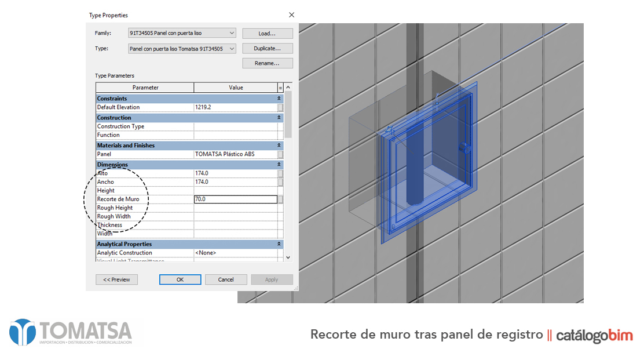644x356 pixels.
Task: Edit the Recorte de Muro value field
Action: coord(235,199)
